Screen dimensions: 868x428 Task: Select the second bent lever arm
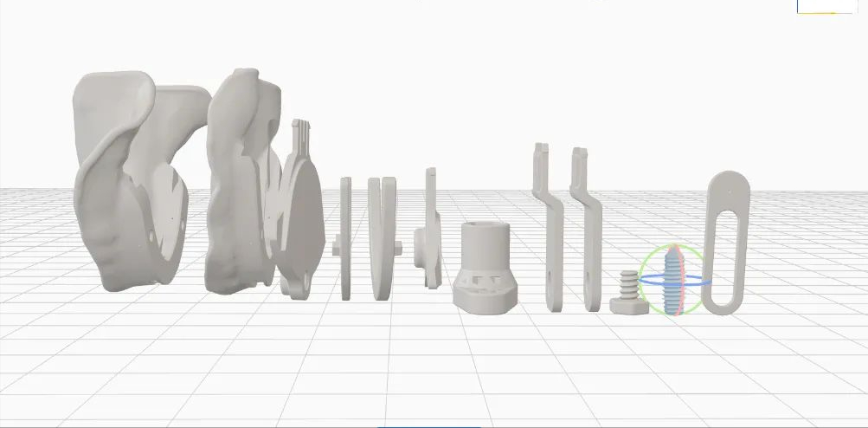pyautogui.click(x=591, y=234)
